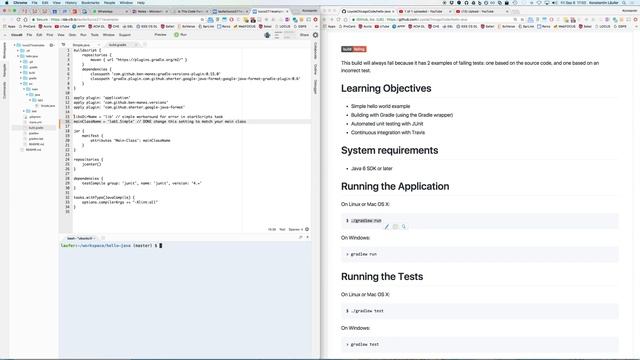Open the Cloud9 Goto menu

coord(72,35)
